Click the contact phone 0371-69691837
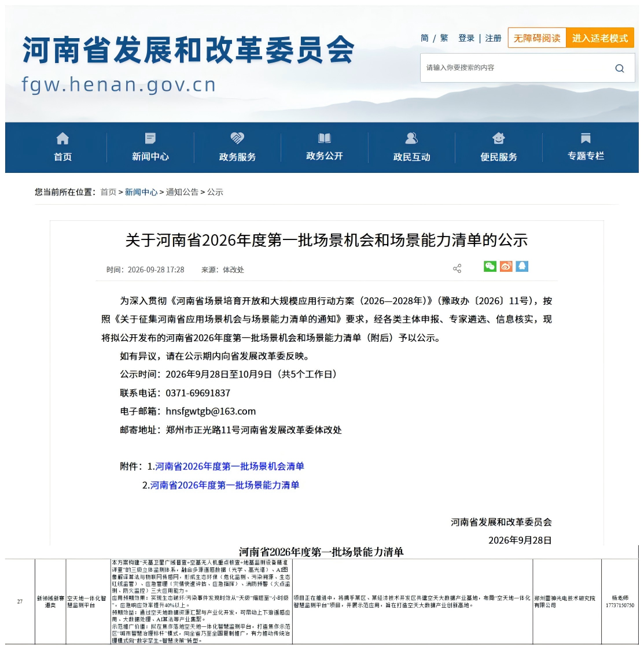 pyautogui.click(x=198, y=393)
